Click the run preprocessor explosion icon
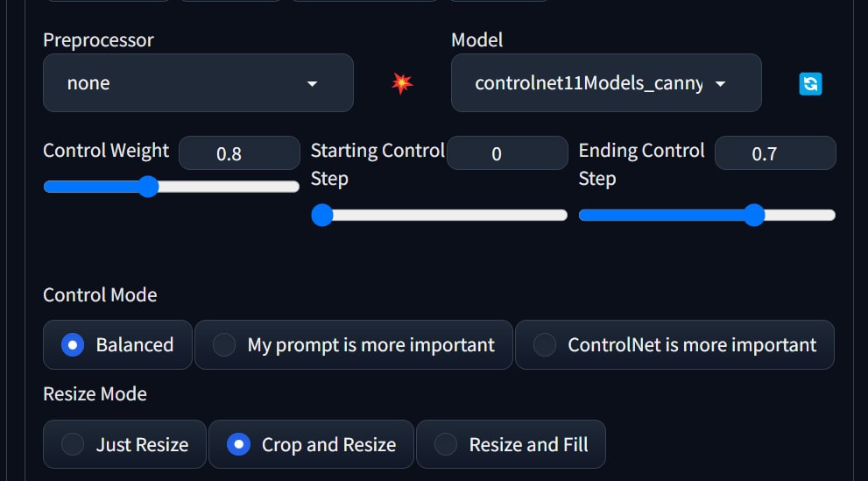 pyautogui.click(x=402, y=83)
